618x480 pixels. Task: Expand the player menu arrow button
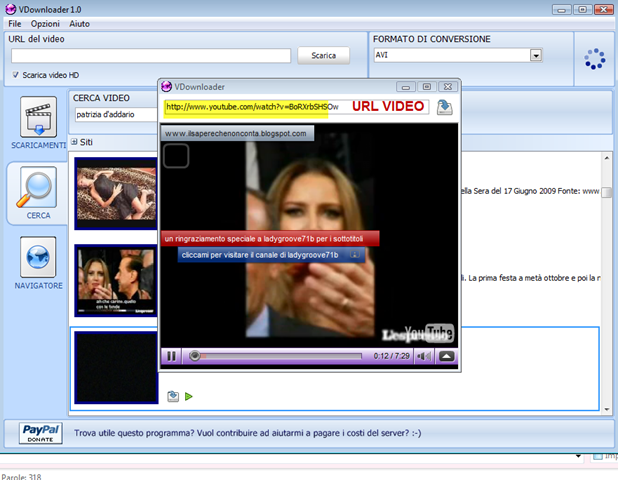coord(446,356)
